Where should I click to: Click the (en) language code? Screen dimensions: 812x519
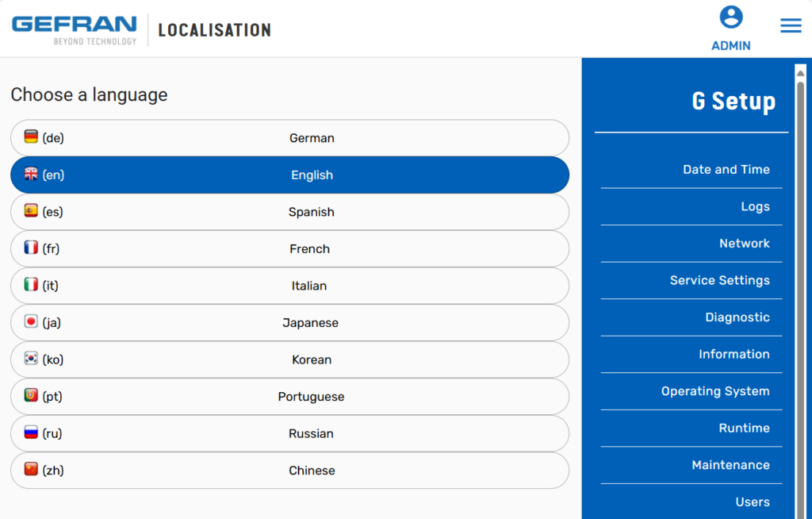tap(53, 175)
